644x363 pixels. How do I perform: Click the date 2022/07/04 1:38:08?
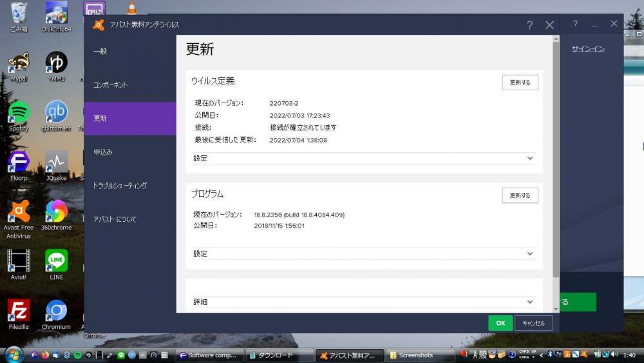point(298,140)
